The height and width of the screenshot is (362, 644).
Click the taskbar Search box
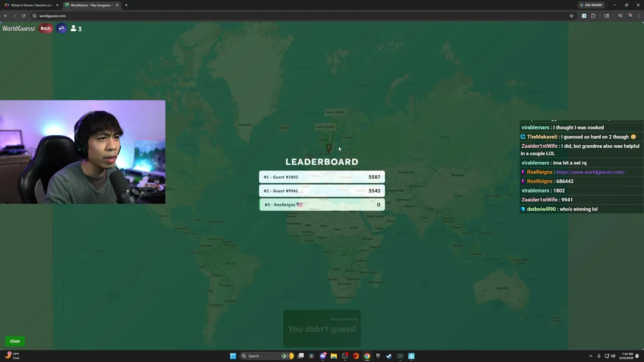(x=267, y=356)
